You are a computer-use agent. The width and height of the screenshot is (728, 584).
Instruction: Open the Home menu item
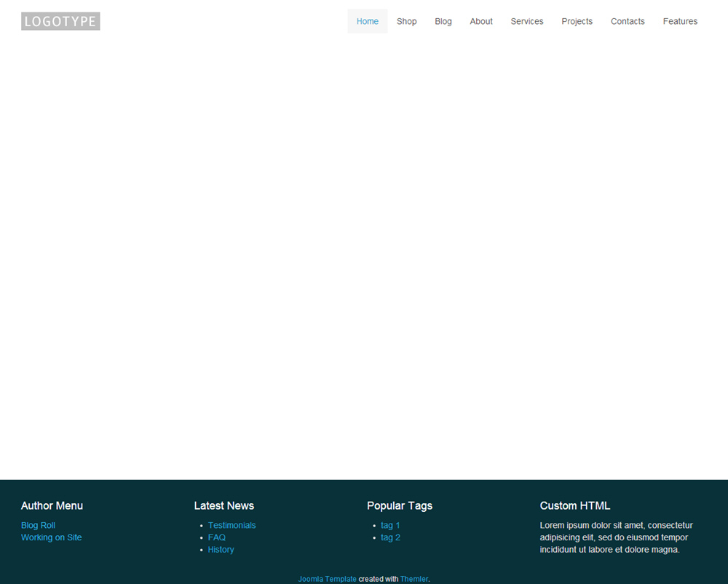pyautogui.click(x=367, y=21)
